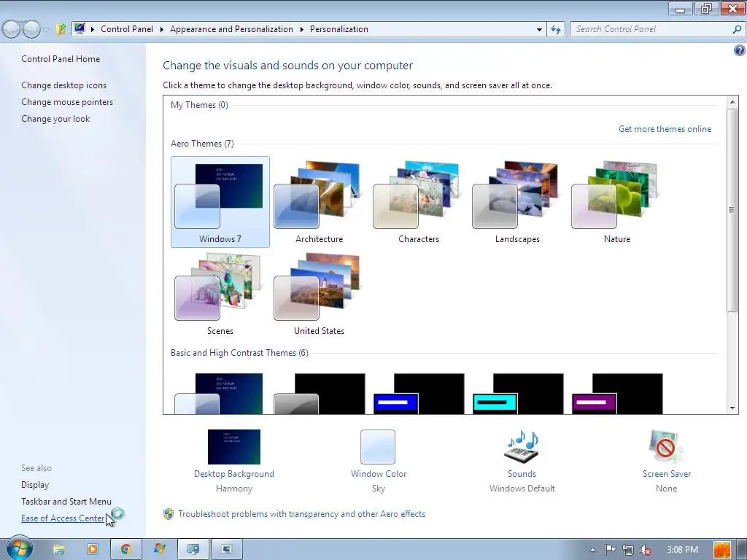
Task: Open the Screen Saver icon
Action: [666, 447]
